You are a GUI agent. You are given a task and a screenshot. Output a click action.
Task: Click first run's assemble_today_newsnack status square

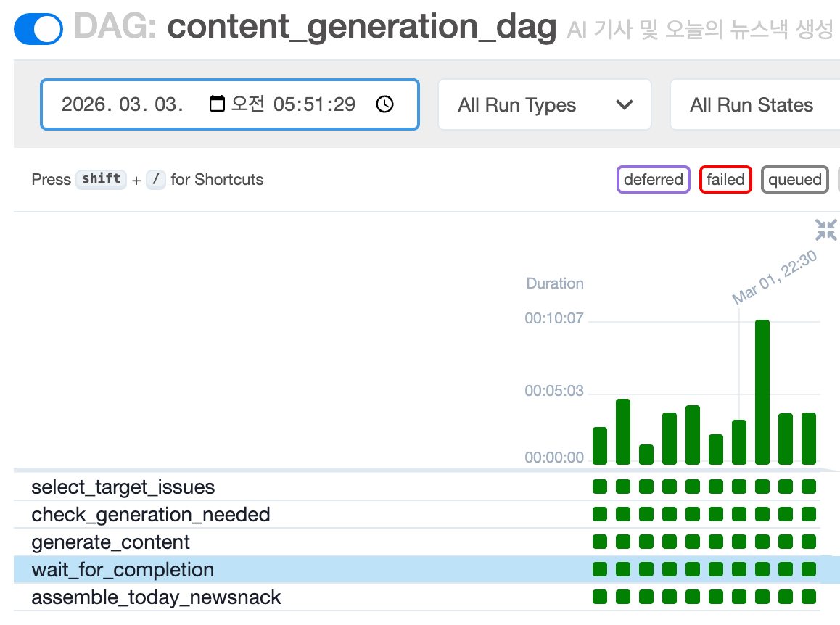600,597
